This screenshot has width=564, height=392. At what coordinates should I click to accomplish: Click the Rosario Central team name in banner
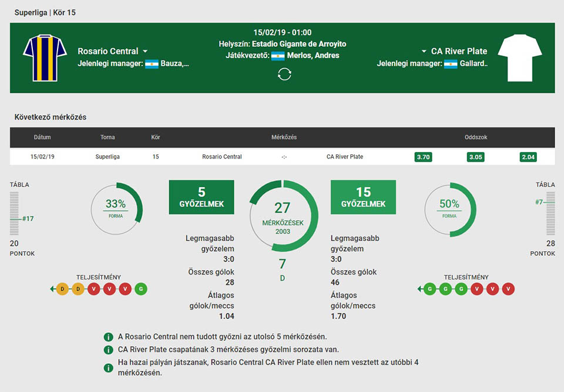pyautogui.click(x=108, y=52)
